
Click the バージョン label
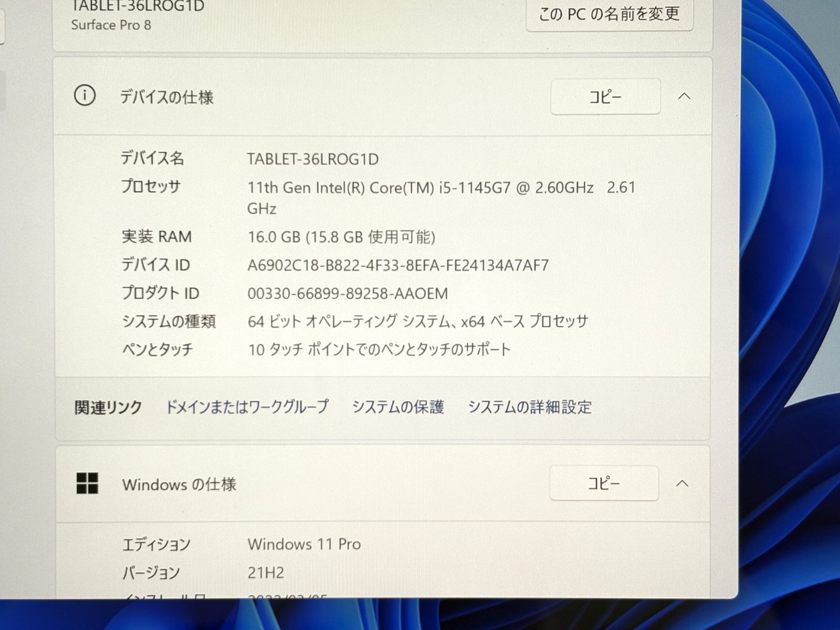151,573
